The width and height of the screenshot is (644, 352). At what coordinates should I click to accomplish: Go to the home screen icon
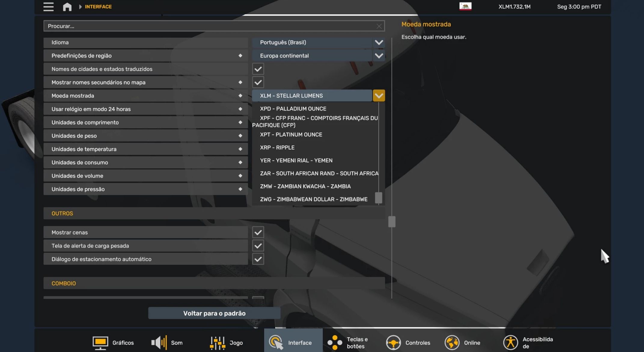click(67, 7)
